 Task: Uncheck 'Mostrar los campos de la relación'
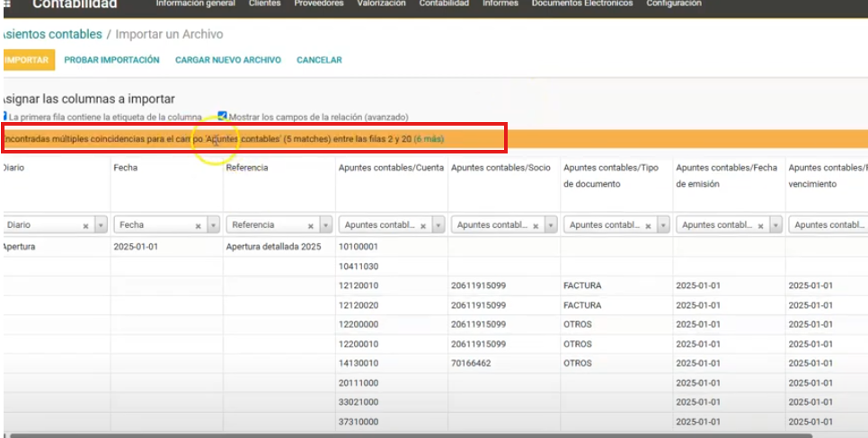(x=222, y=117)
